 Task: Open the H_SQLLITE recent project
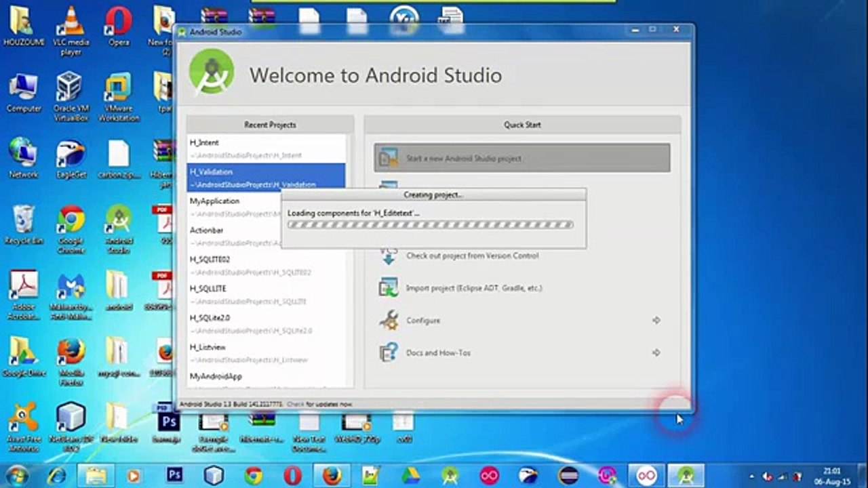pyautogui.click(x=266, y=294)
